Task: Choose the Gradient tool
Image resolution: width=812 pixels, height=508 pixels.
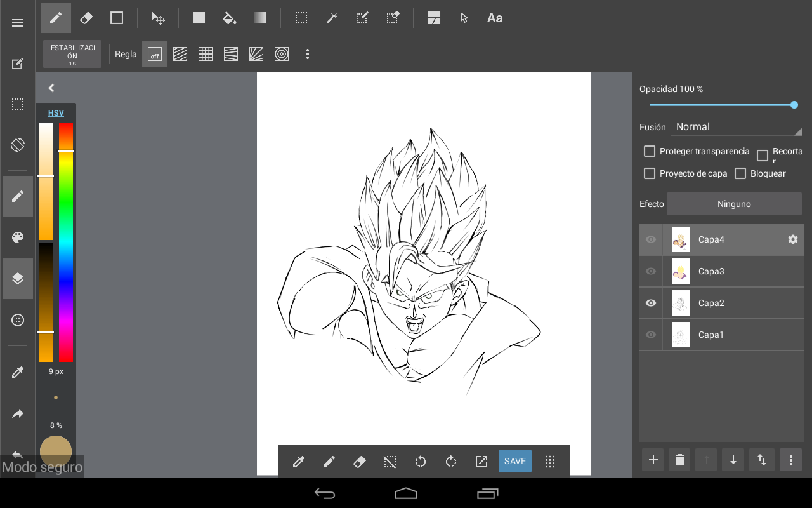Action: [x=260, y=18]
